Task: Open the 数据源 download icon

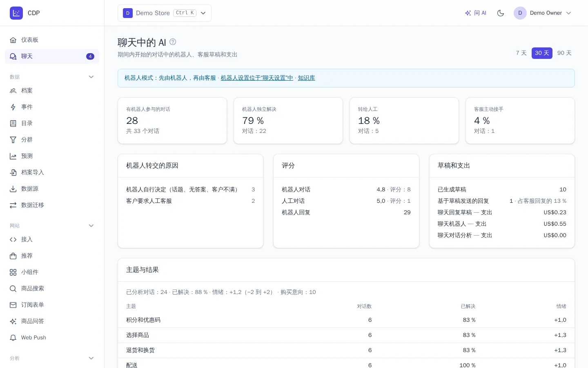Action: point(13,189)
